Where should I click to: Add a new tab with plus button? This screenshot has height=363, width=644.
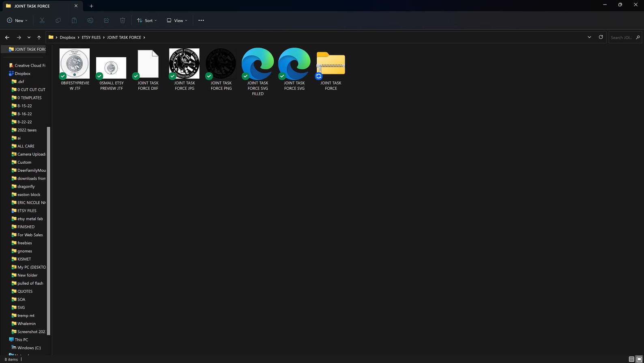91,6
